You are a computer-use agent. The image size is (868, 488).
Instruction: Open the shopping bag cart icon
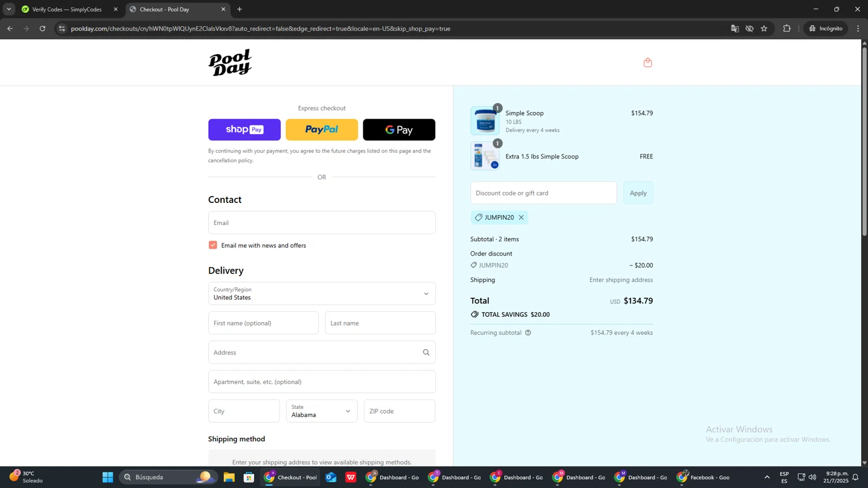[x=648, y=62]
